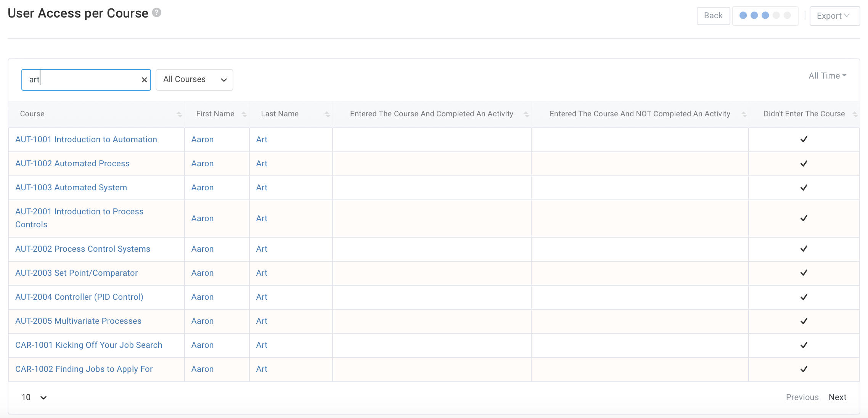The image size is (868, 418).
Task: Go to Next page
Action: [837, 397]
